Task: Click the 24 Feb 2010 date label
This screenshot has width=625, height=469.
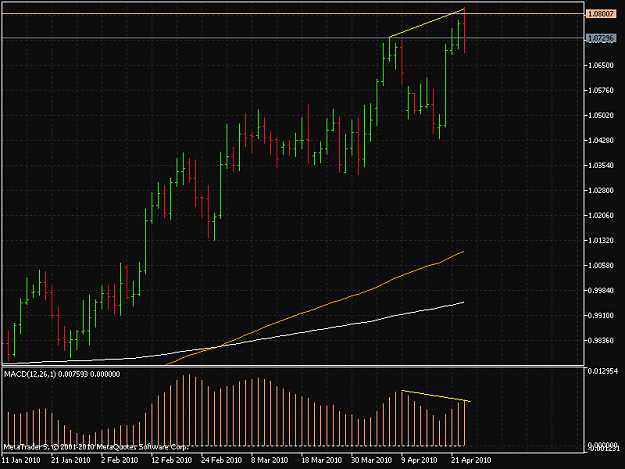Action: (221, 460)
